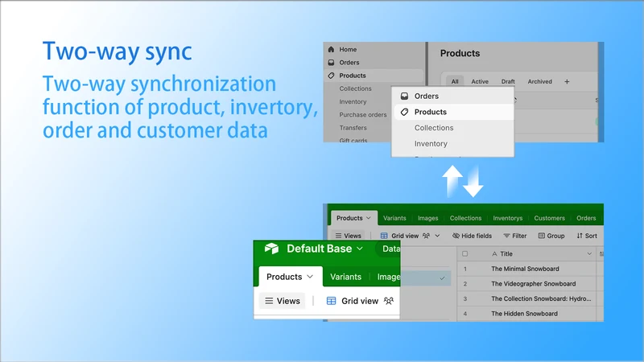644x362 pixels.
Task: Click Views button in the enlarged callout
Action: tap(283, 301)
